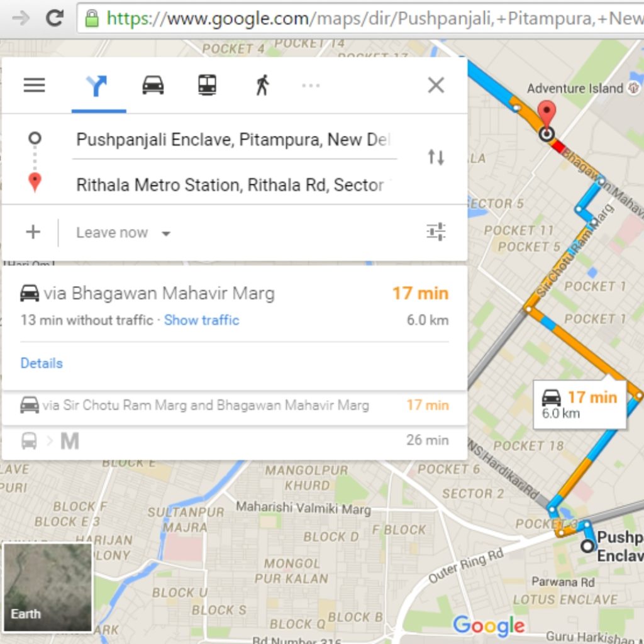Switch to driving travel mode

pos(153,85)
